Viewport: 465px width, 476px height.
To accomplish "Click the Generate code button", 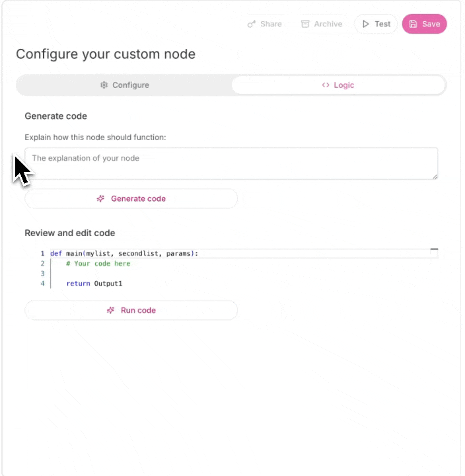I will coord(131,198).
